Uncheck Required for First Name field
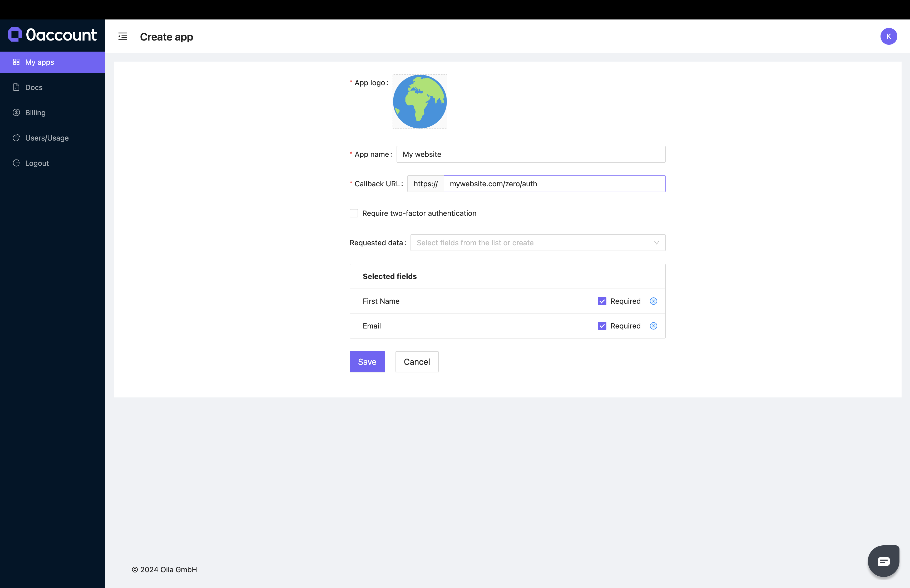The width and height of the screenshot is (910, 588). pyautogui.click(x=602, y=301)
